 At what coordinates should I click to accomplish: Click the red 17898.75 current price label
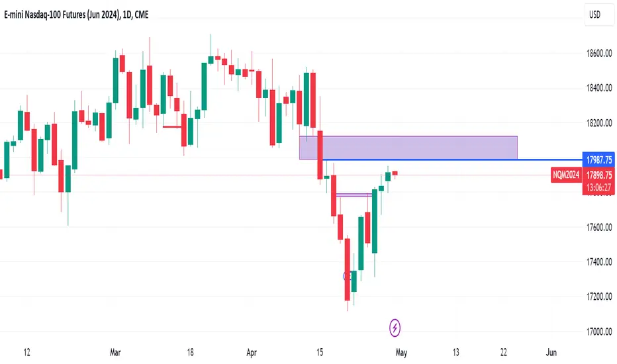pyautogui.click(x=598, y=175)
